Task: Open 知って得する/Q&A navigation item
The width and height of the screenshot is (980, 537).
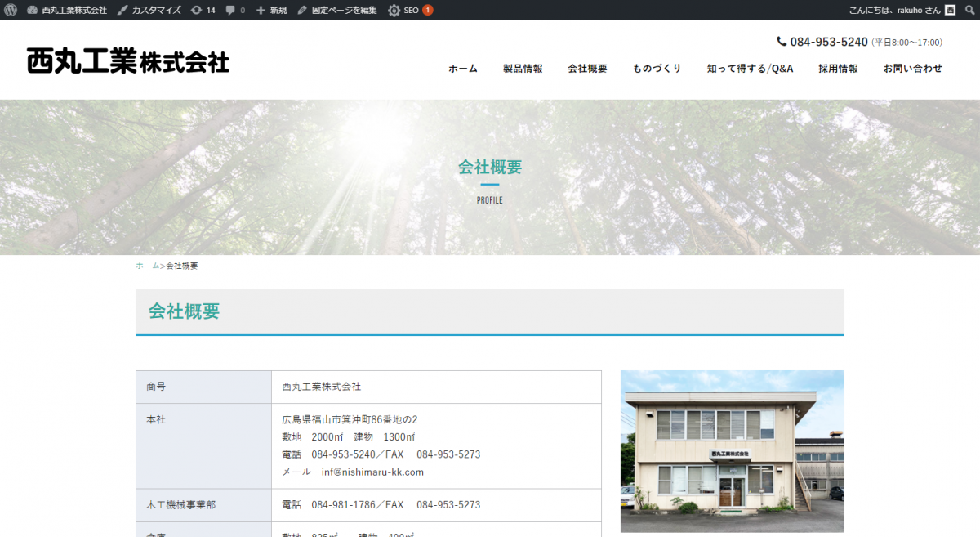Action: (751, 69)
